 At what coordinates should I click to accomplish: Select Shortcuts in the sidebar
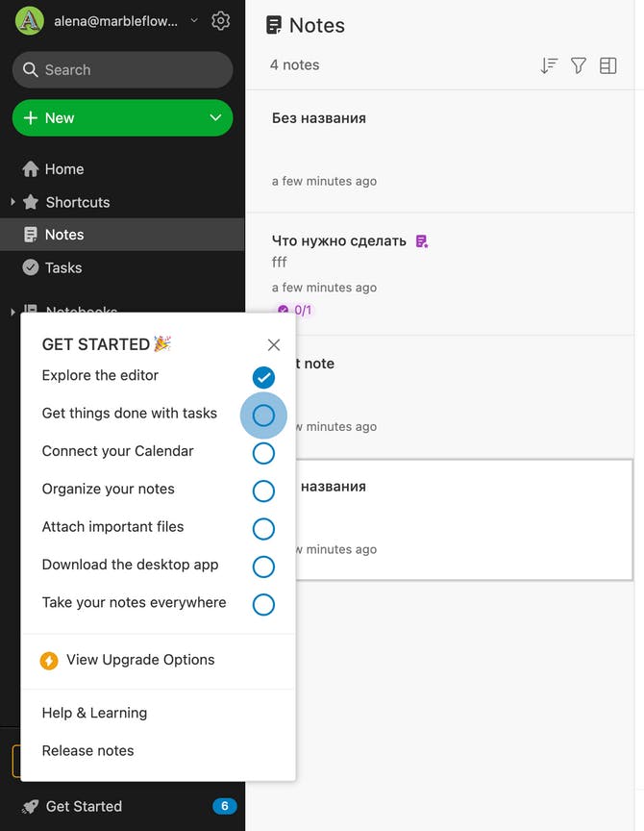tap(77, 202)
